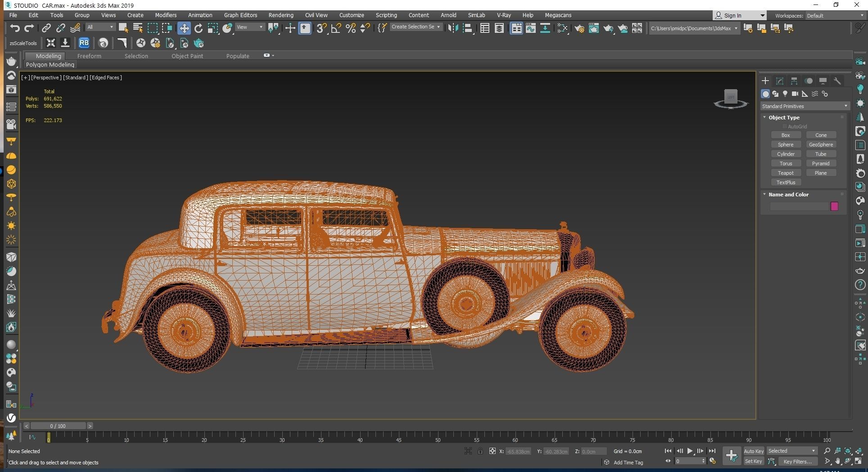The height and width of the screenshot is (472, 868).
Task: Click the RB toolbar icon
Action: click(x=84, y=43)
